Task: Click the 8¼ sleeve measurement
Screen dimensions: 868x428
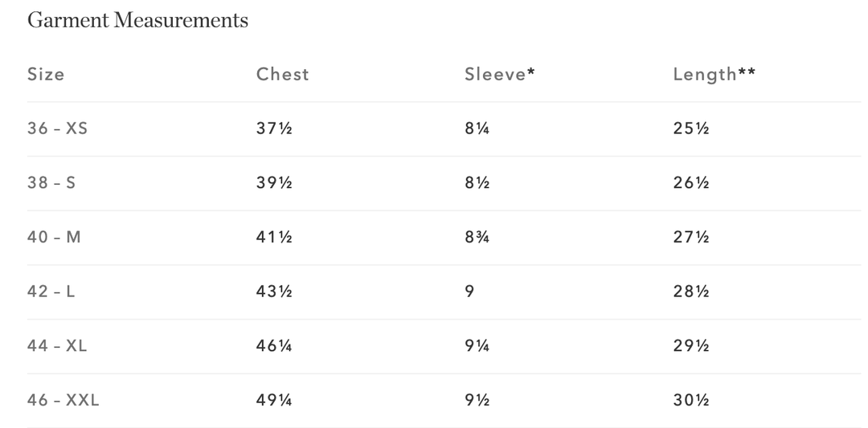Action: pos(477,128)
